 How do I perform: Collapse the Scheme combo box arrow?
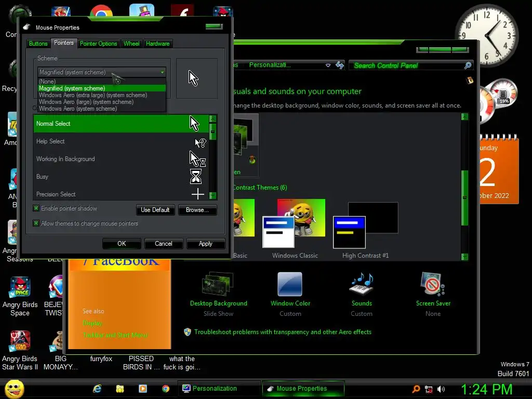pyautogui.click(x=163, y=72)
